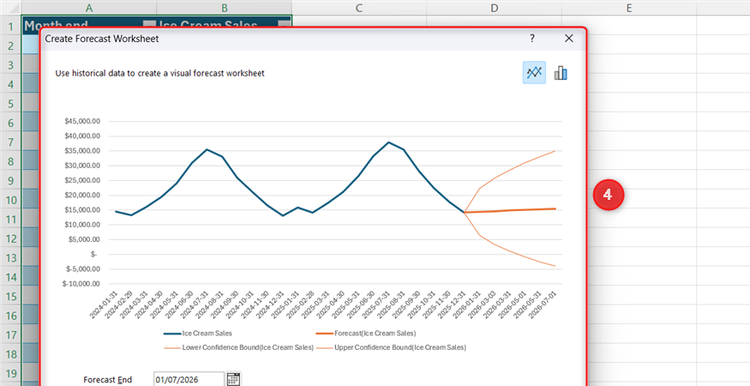Select column E header
The image size is (750, 386).
pyautogui.click(x=629, y=7)
